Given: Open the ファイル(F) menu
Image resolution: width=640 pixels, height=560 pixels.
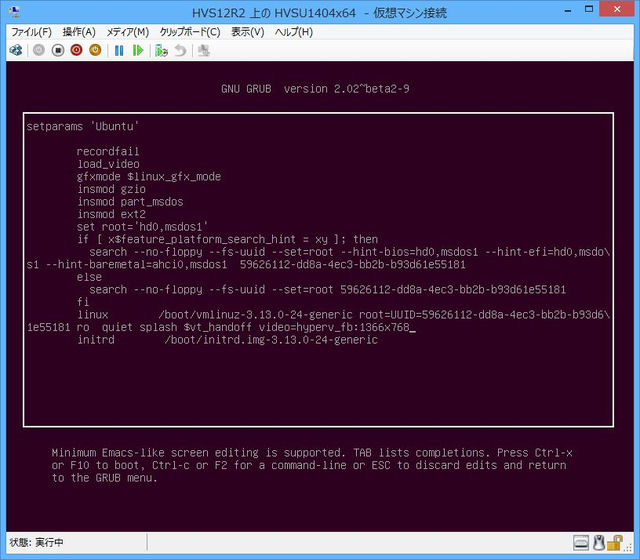Looking at the screenshot, I should tap(31, 32).
